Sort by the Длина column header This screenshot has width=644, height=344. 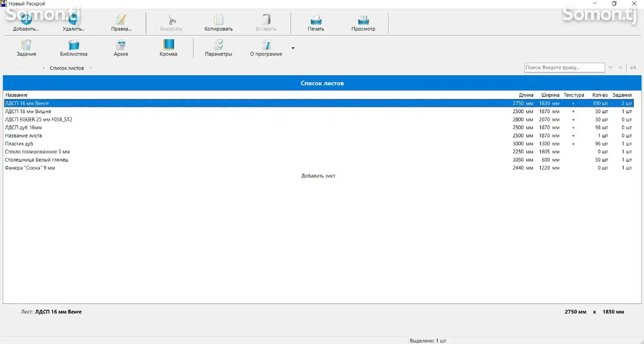(x=526, y=95)
